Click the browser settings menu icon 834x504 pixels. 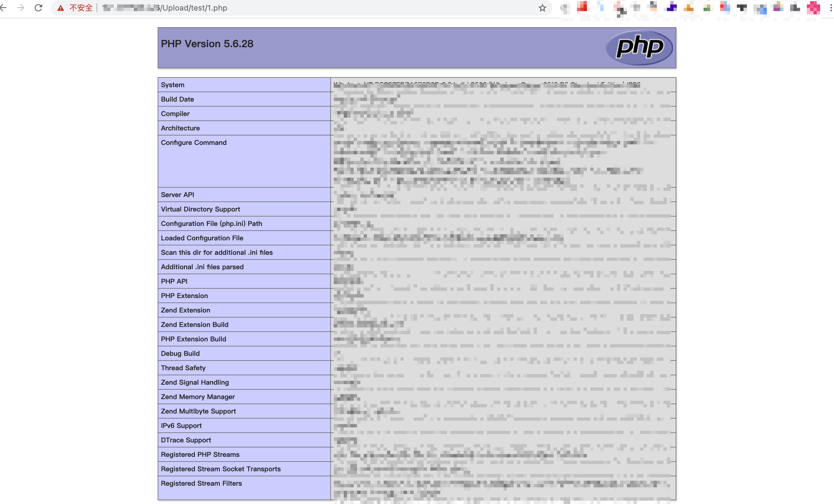pyautogui.click(x=831, y=8)
